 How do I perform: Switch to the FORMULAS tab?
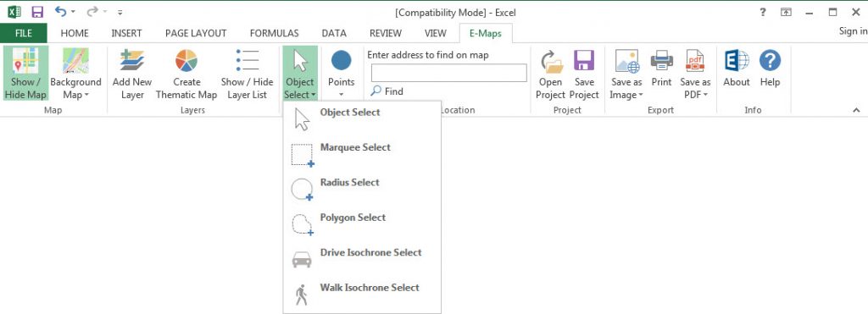274,33
